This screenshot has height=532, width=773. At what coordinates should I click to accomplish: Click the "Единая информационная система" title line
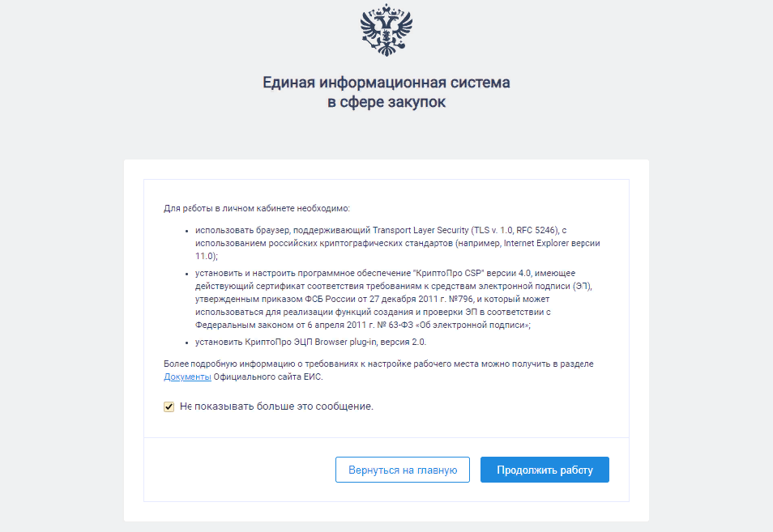(x=386, y=83)
